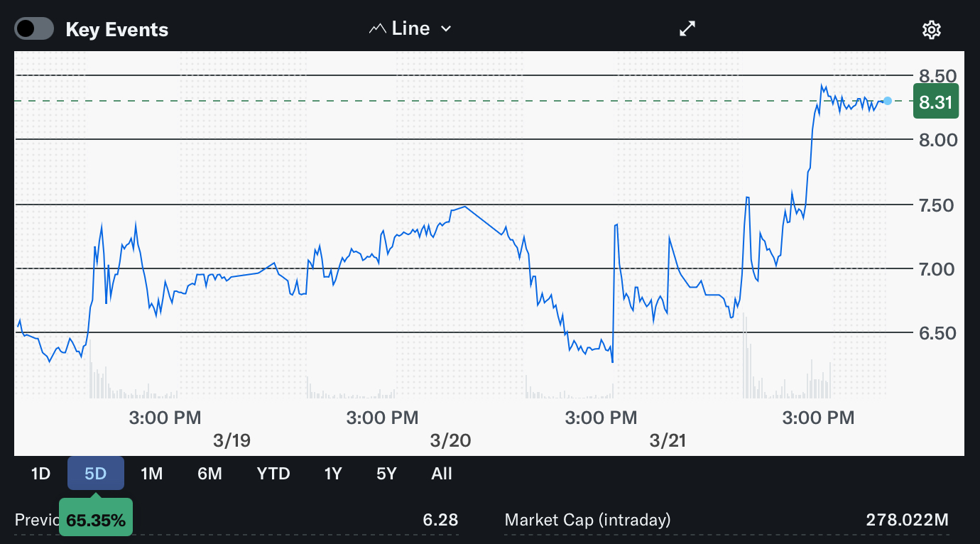Expand chart to full screen

687,28
